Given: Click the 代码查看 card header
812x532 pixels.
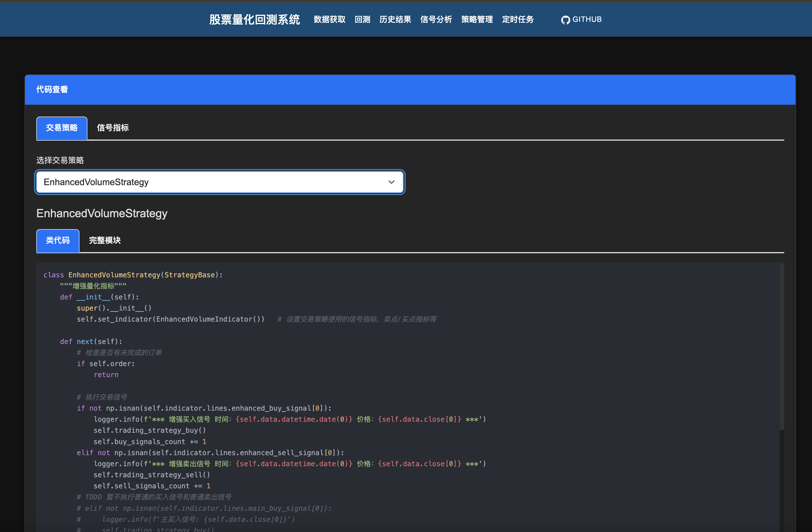Looking at the screenshot, I should pyautogui.click(x=52, y=89).
